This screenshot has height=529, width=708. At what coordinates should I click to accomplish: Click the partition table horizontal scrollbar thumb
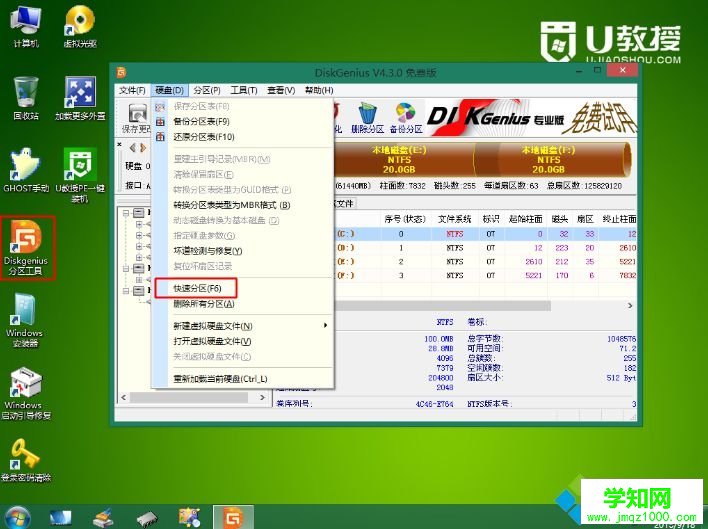click(x=442, y=306)
